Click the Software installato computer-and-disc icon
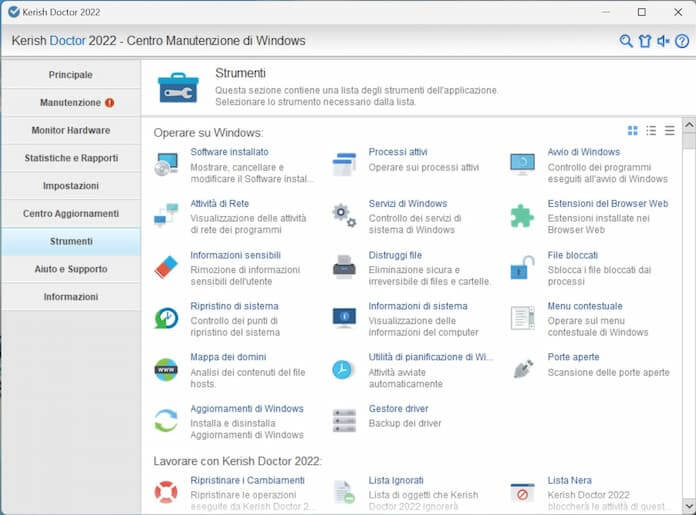The image size is (696, 515). click(x=166, y=164)
